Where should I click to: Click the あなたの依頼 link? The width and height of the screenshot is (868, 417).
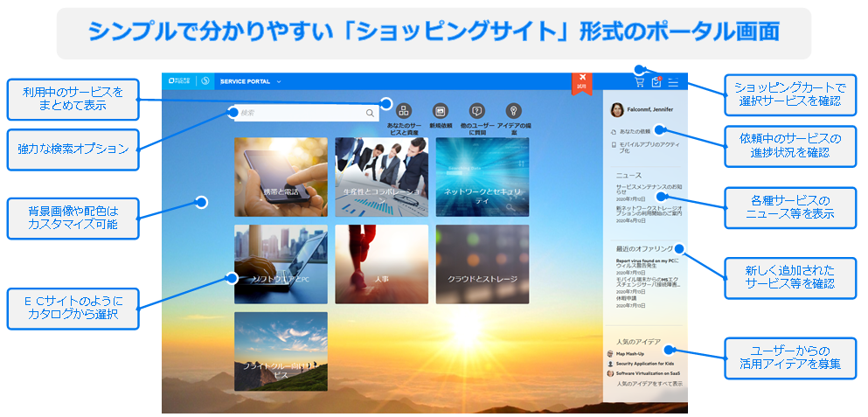[x=634, y=131]
